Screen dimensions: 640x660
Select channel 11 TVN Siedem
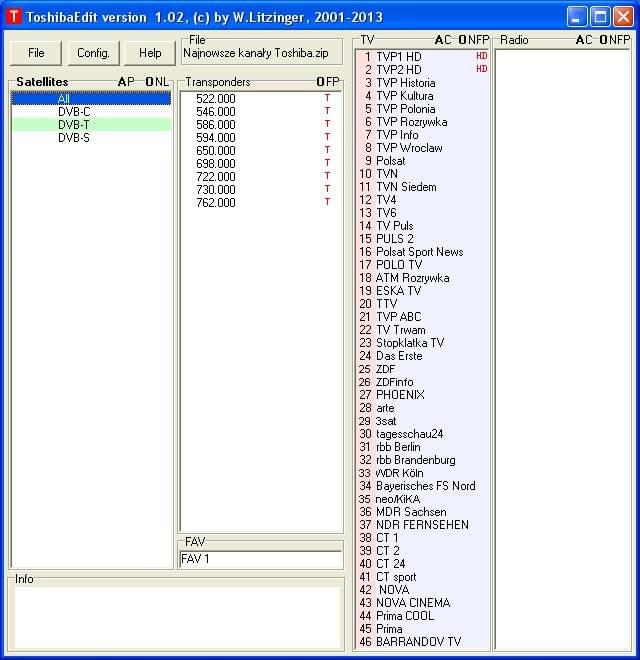coord(422,186)
